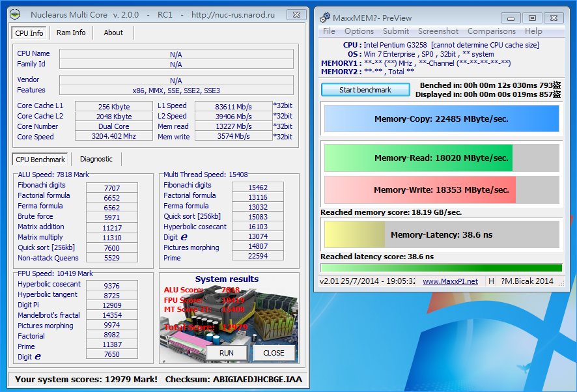Click the Intel Pentium G3258 CPU text
577x392 pixels.
(395, 45)
